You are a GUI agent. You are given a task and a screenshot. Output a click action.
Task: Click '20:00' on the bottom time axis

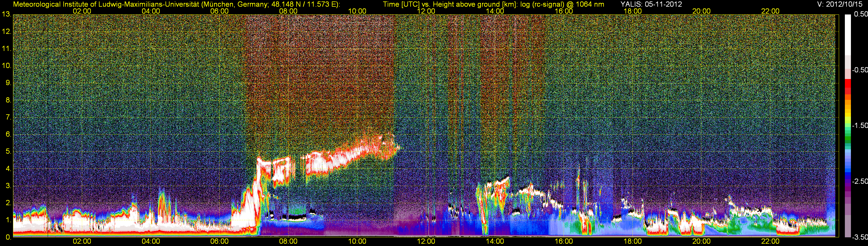click(x=702, y=242)
